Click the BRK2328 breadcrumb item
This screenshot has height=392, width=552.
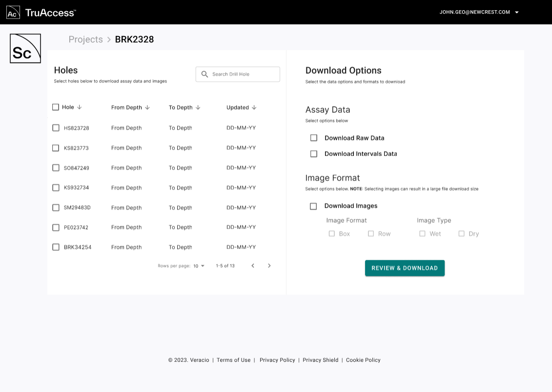click(x=134, y=39)
